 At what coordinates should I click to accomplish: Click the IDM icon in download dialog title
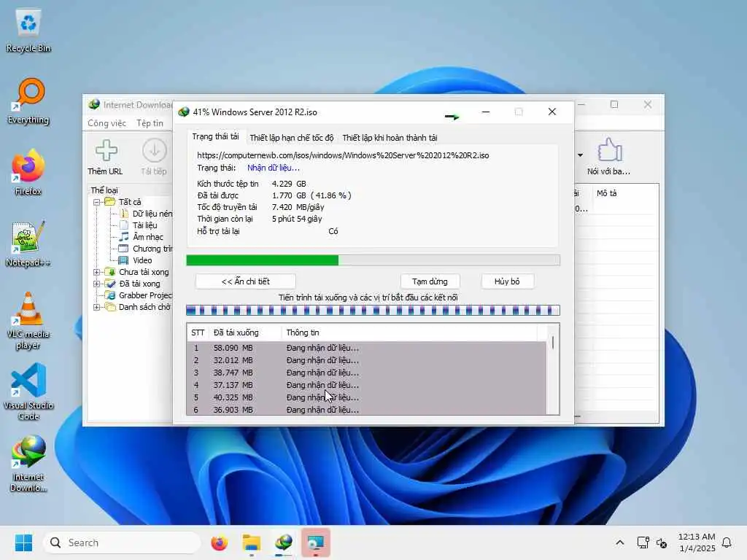click(184, 112)
